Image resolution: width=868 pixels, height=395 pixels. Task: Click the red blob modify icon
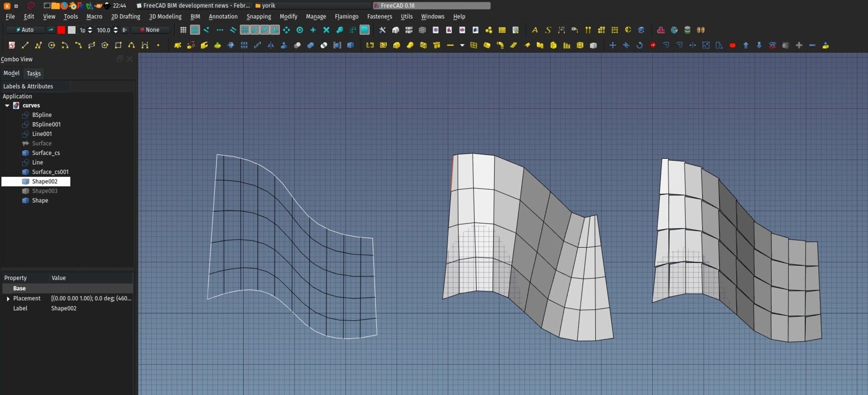732,45
